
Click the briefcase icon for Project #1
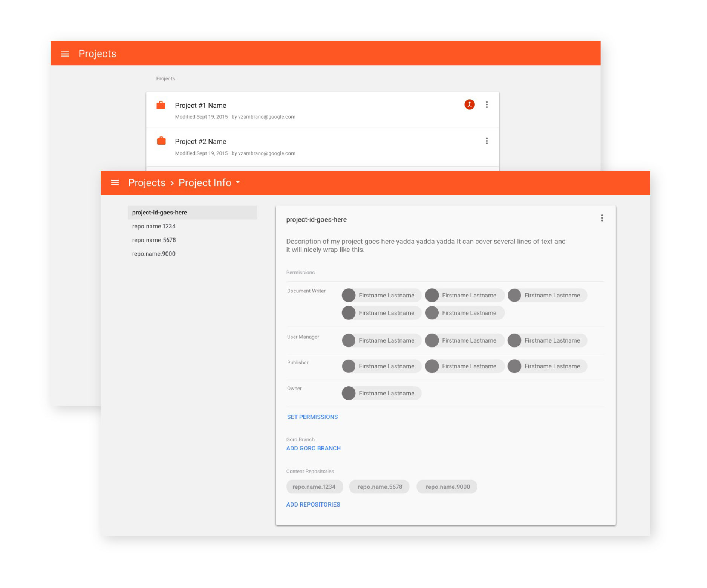161,106
